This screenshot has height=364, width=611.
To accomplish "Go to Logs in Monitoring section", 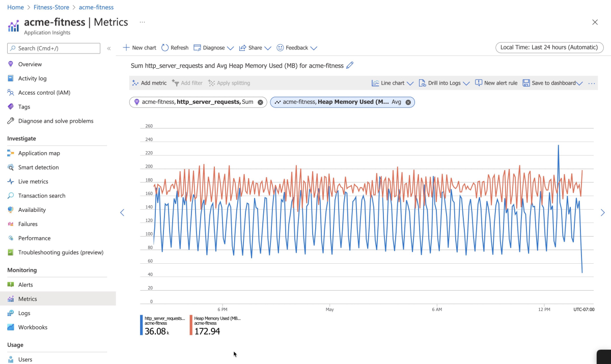I will [x=24, y=313].
